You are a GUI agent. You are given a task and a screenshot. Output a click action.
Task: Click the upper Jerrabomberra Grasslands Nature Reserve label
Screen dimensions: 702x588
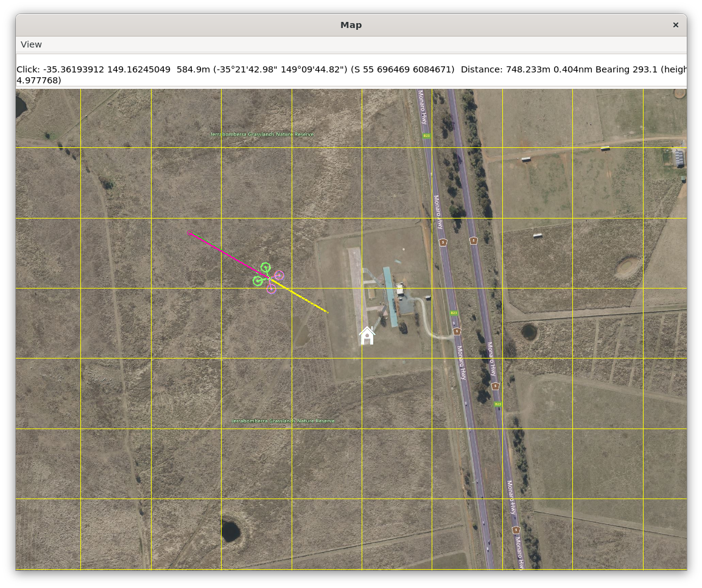coord(262,134)
